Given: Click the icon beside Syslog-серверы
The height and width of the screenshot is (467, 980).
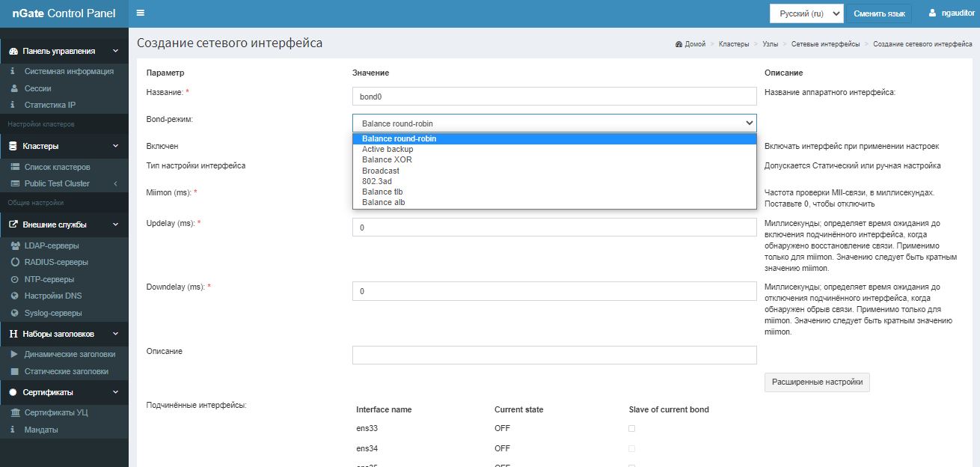Looking at the screenshot, I should pos(15,313).
